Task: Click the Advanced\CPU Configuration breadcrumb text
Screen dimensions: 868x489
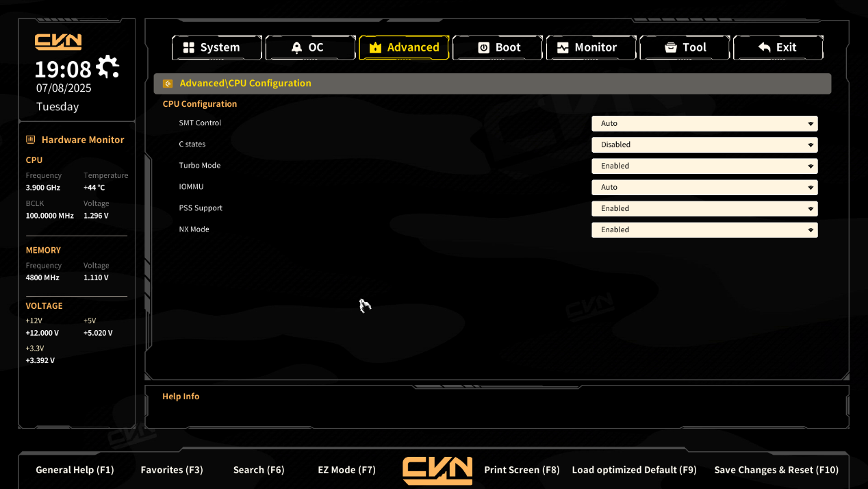Action: pos(245,84)
